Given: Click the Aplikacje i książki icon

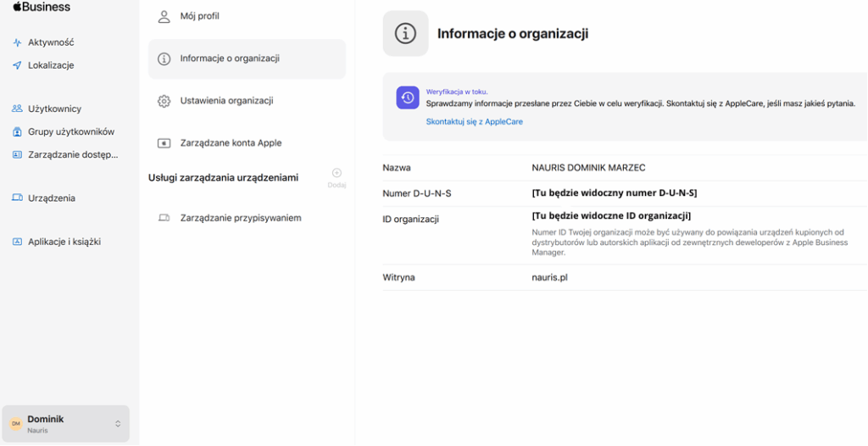Looking at the screenshot, I should click(17, 242).
